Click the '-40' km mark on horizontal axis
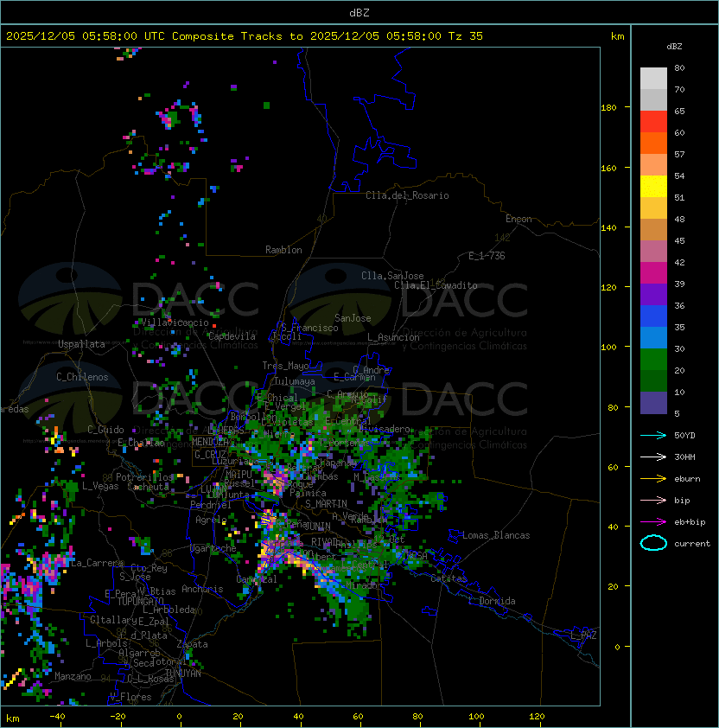The width and height of the screenshot is (719, 728). [x=58, y=717]
